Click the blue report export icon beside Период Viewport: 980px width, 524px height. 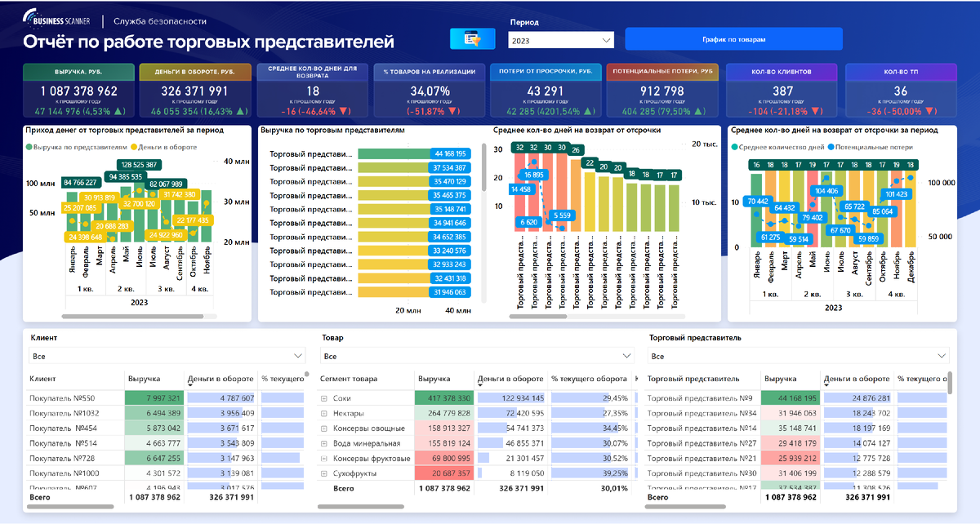click(x=472, y=38)
